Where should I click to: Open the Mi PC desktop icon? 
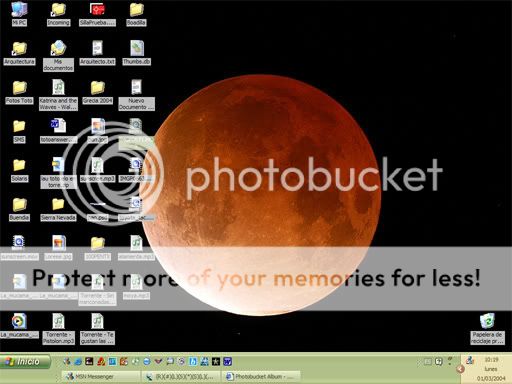(x=19, y=13)
